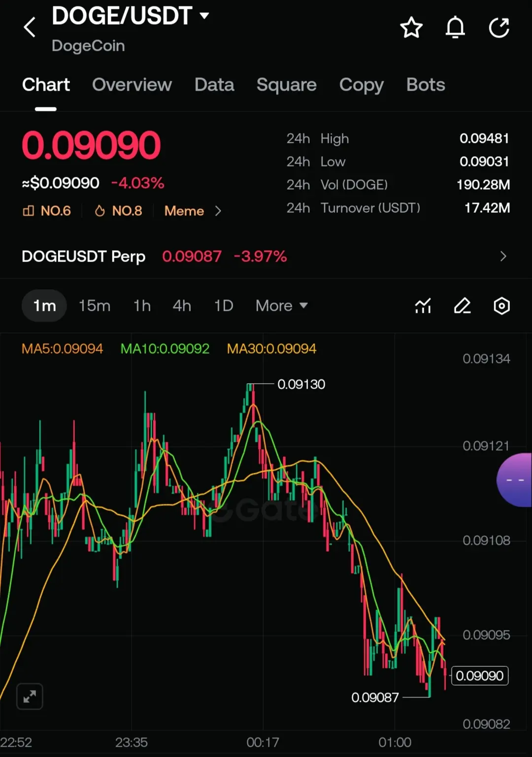Tap the Perp change -3.97%
Screen dimensions: 532x757
tap(260, 256)
